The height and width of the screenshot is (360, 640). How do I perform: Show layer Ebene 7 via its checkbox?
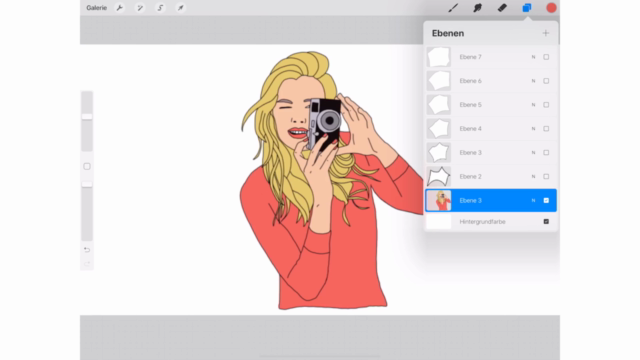click(x=546, y=57)
